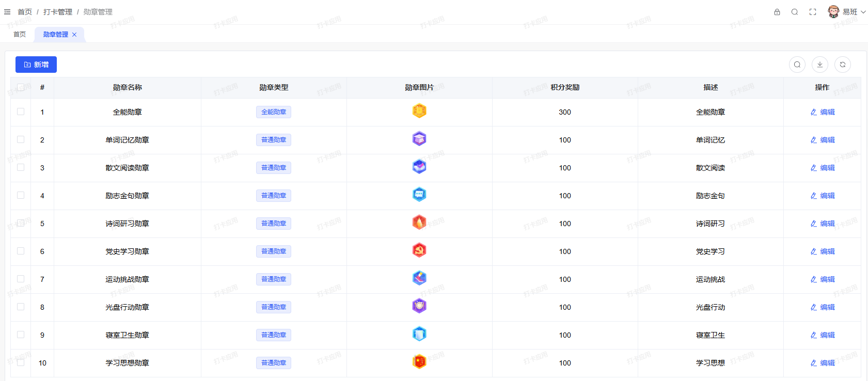The width and height of the screenshot is (868, 381).
Task: Expand the 易班 user dropdown
Action: click(847, 12)
